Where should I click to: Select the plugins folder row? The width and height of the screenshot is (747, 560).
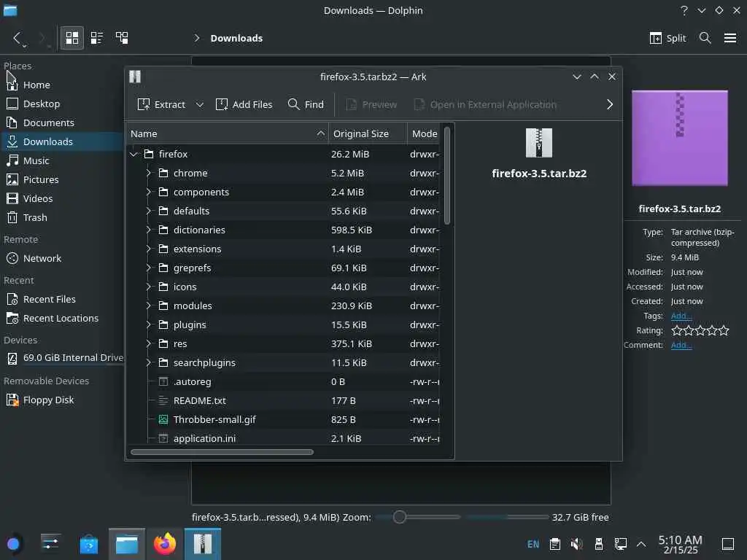284,324
